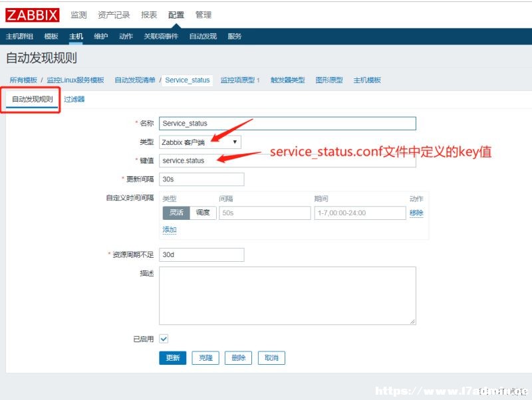Click the 更新 button
Viewport: 532px width, 400px height.
pyautogui.click(x=173, y=357)
